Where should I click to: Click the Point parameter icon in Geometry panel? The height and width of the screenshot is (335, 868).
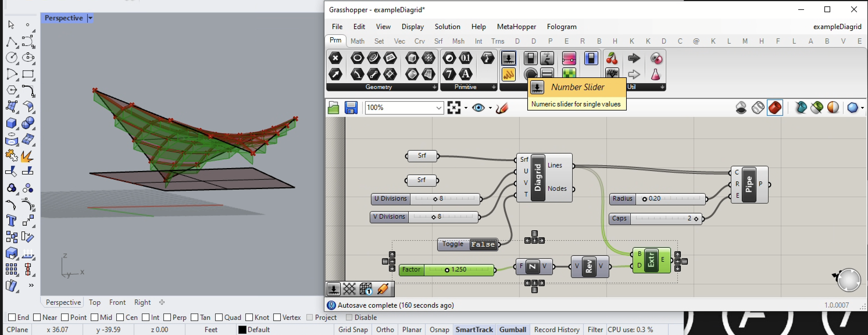click(335, 58)
